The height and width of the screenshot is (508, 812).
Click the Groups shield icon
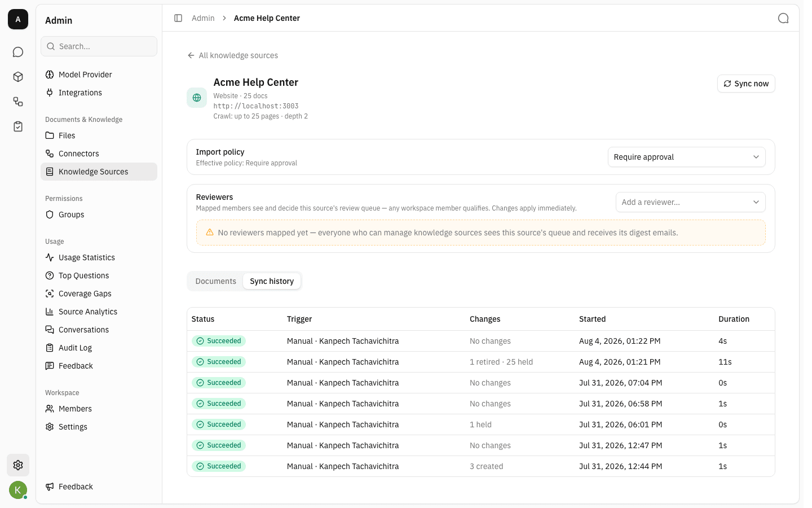50,214
